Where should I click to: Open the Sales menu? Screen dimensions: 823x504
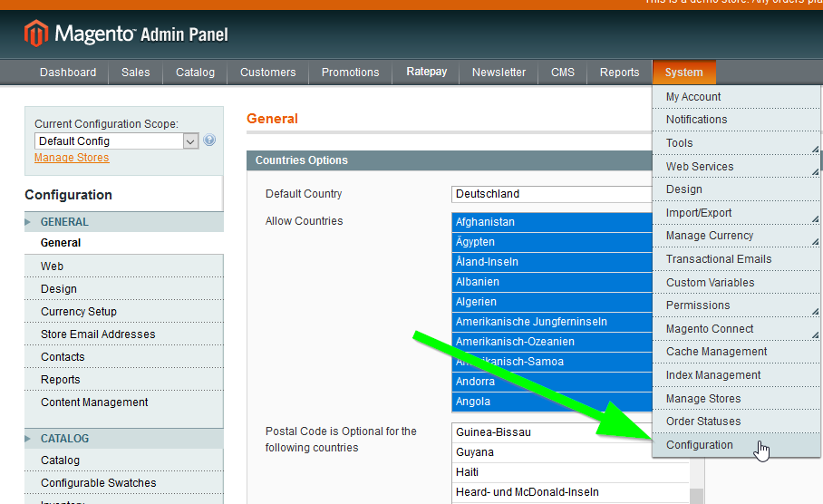point(136,73)
